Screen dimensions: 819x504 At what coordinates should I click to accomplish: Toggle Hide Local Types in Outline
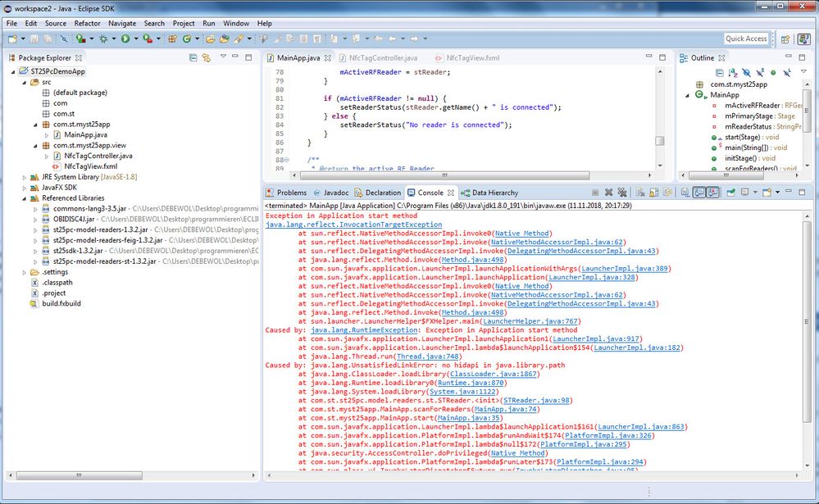click(x=786, y=73)
